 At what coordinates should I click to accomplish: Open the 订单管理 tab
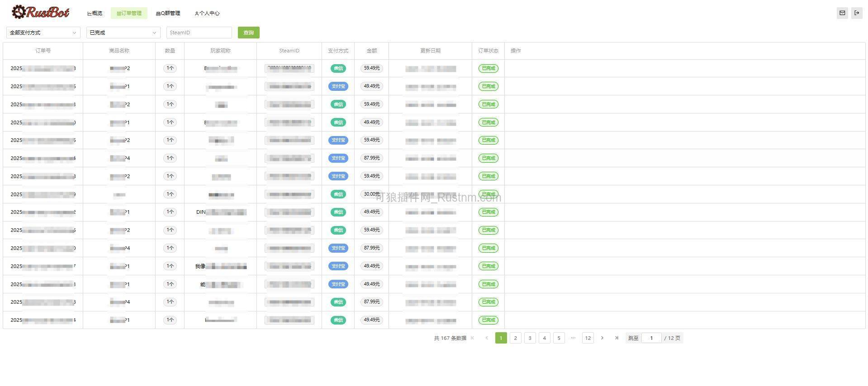[129, 13]
